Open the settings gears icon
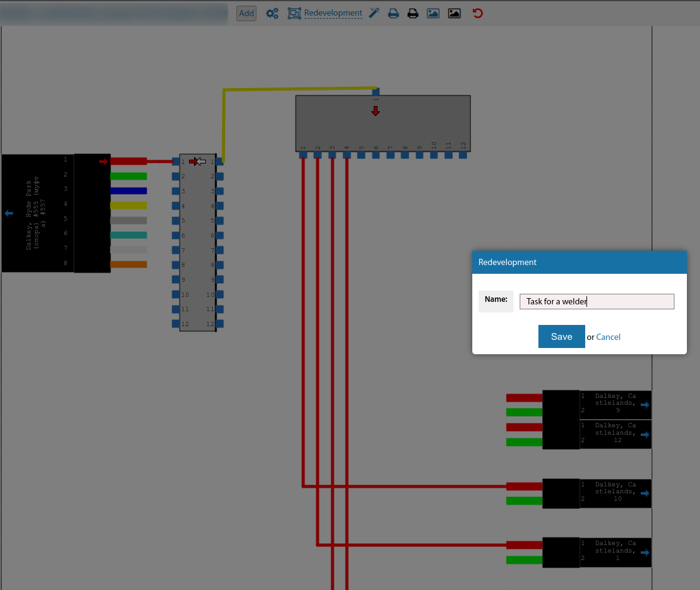 (x=272, y=13)
